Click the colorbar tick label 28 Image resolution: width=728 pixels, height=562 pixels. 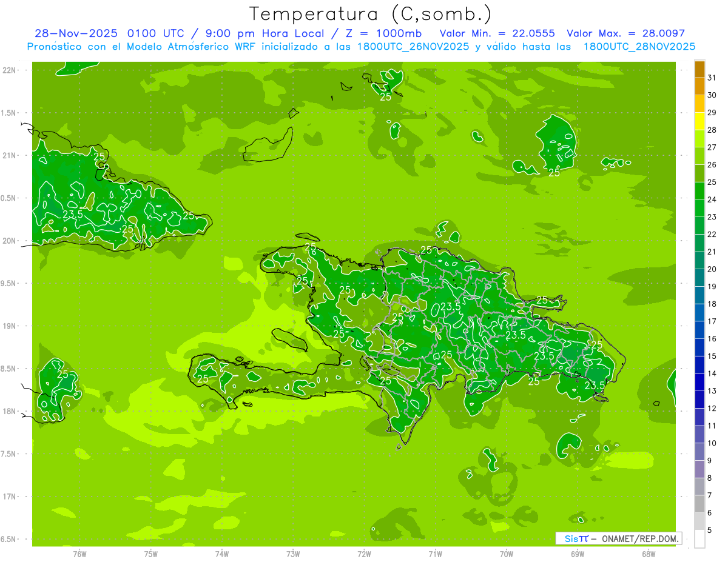[712, 130]
